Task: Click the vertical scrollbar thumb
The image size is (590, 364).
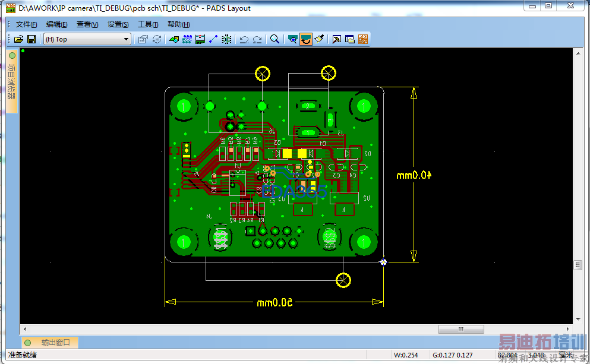Action: 578,265
